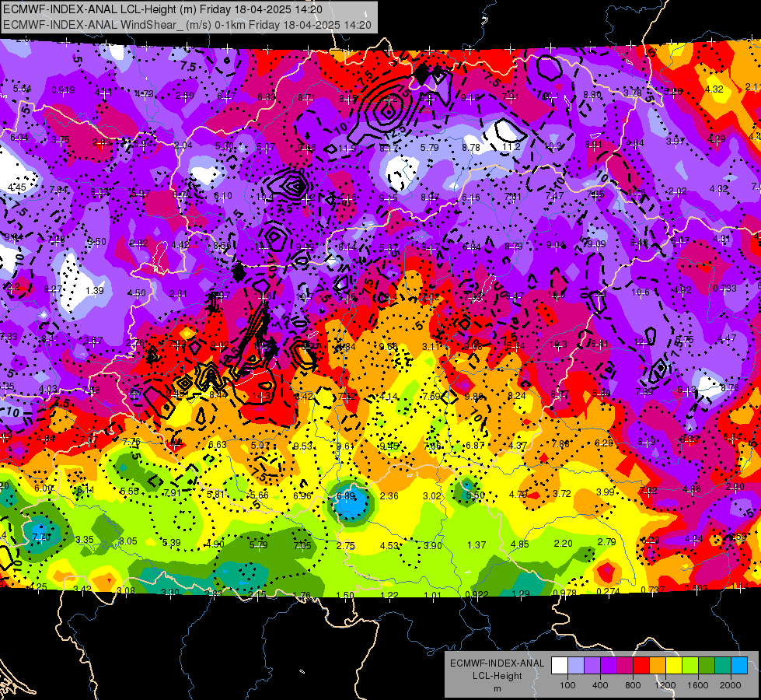This screenshot has width=761, height=700.
Task: Click map value '0.274' at bottom edge
Action: (x=608, y=591)
